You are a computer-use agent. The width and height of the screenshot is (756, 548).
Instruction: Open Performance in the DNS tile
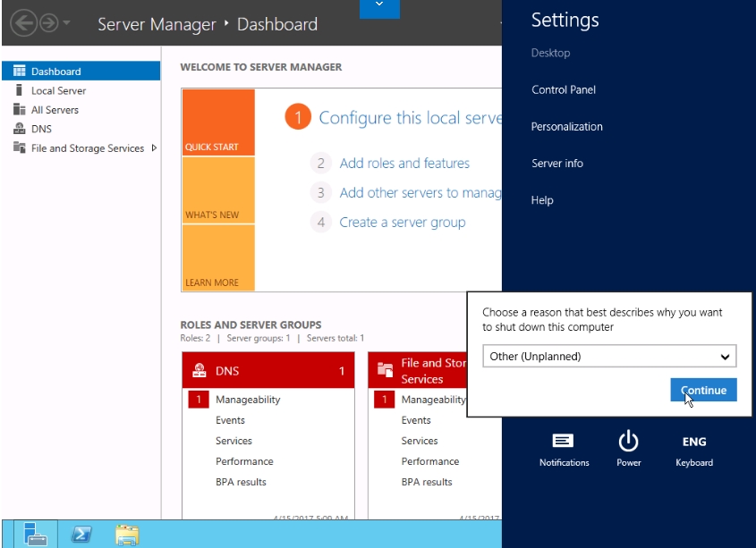pyautogui.click(x=244, y=461)
